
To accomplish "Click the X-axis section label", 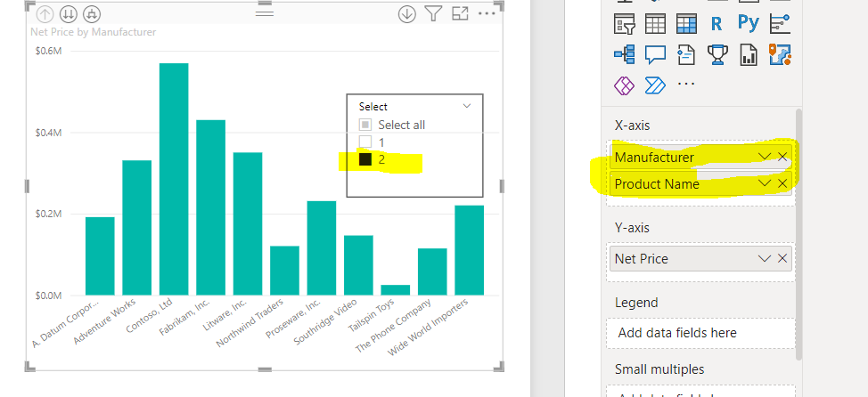I will (632, 126).
